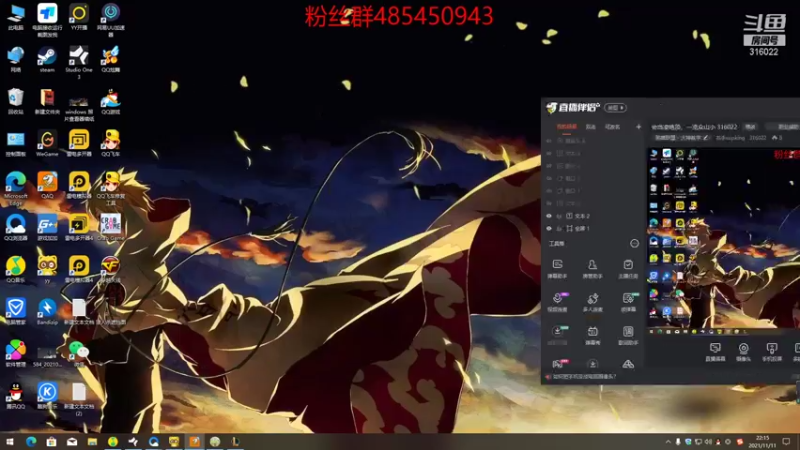800x450 pixels.
Task: Select the 全屏 1 source row
Action: [592, 229]
